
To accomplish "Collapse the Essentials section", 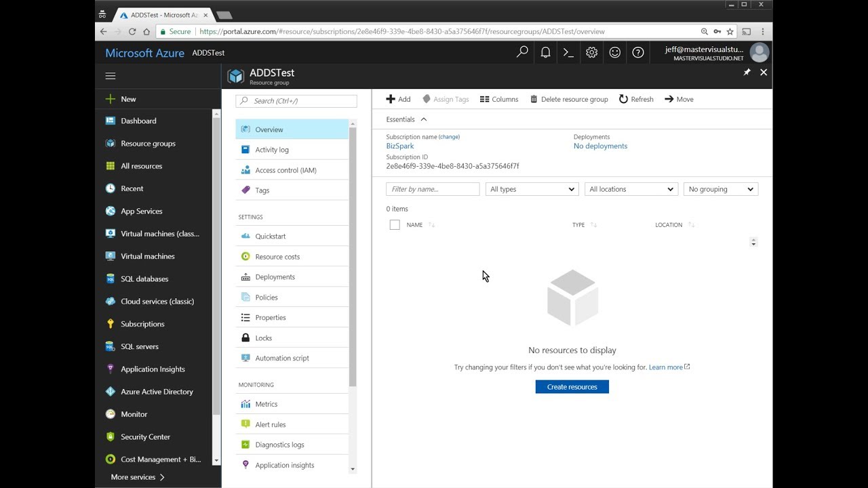I will coord(407,119).
